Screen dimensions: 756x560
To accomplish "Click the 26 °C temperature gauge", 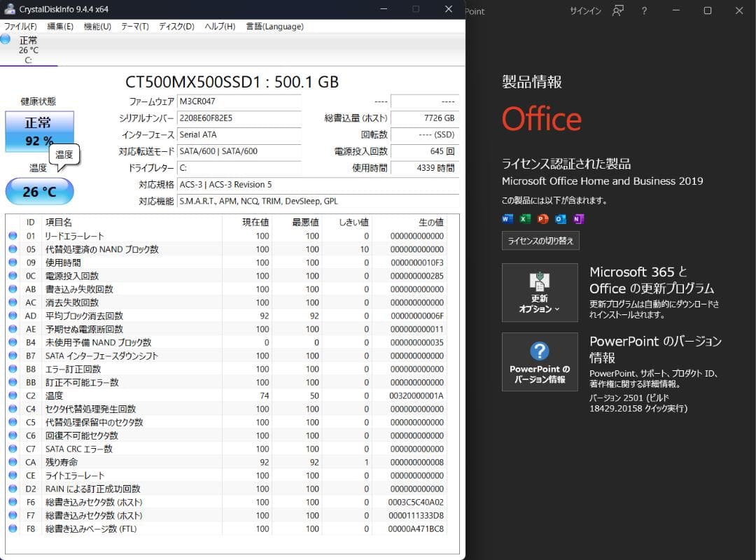I will (x=39, y=190).
